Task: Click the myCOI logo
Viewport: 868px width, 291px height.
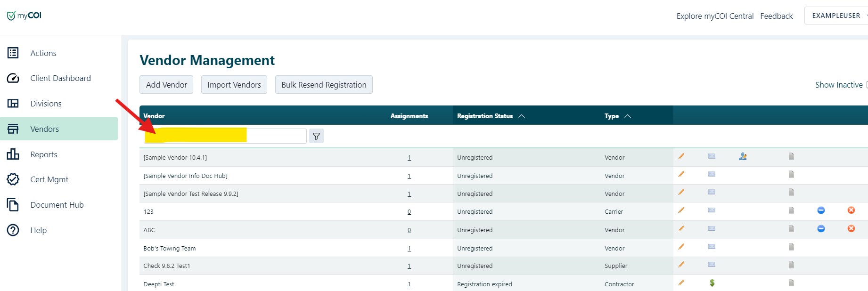Action: coord(25,16)
